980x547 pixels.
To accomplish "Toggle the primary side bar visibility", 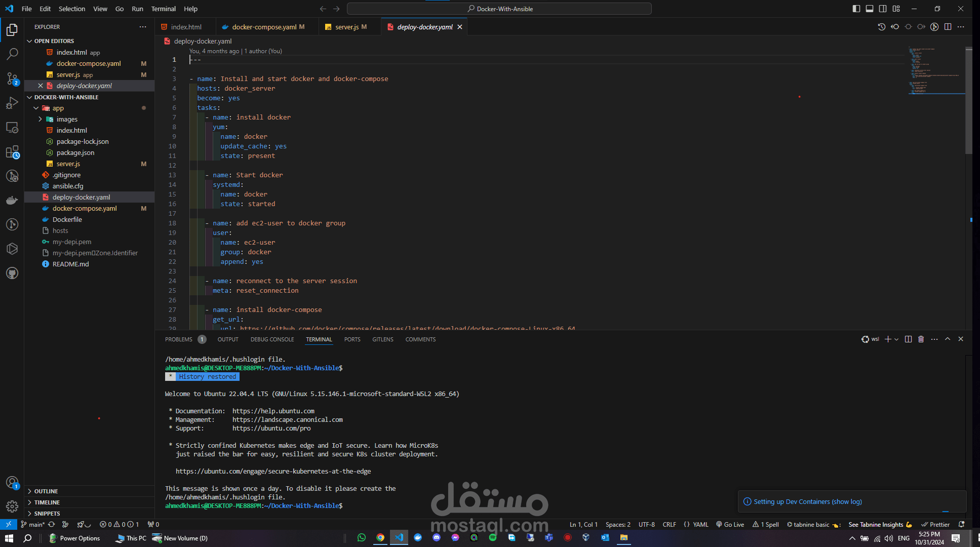I will click(x=855, y=9).
